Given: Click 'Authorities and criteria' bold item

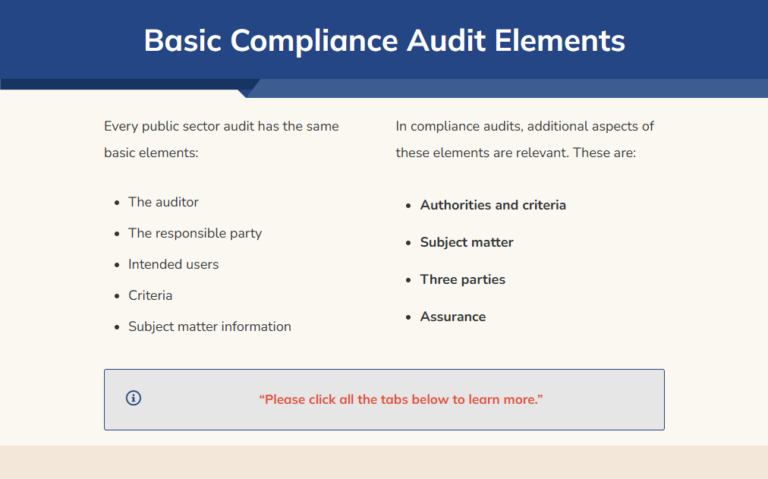Looking at the screenshot, I should click(x=493, y=205).
